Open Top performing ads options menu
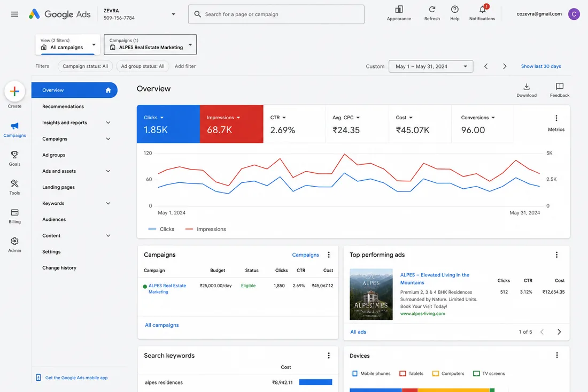Image resolution: width=588 pixels, height=392 pixels. (556, 255)
